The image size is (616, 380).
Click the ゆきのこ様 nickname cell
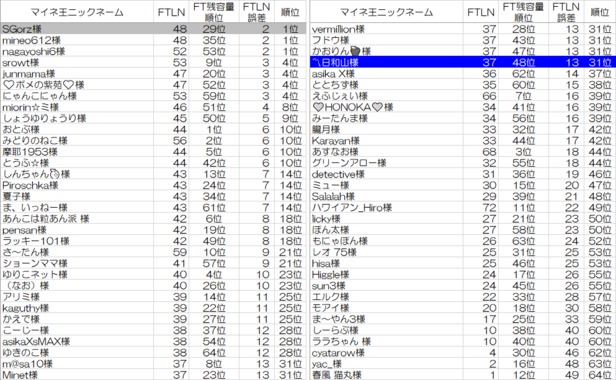[x=77, y=352]
